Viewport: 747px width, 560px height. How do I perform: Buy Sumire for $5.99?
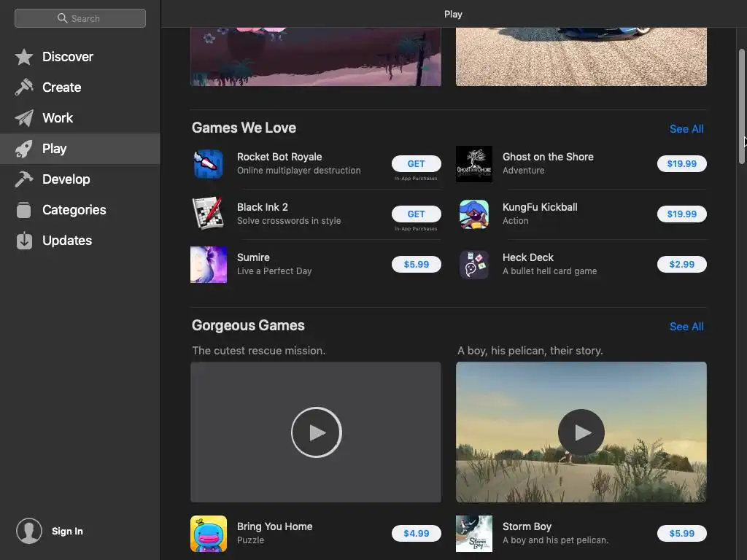click(416, 264)
